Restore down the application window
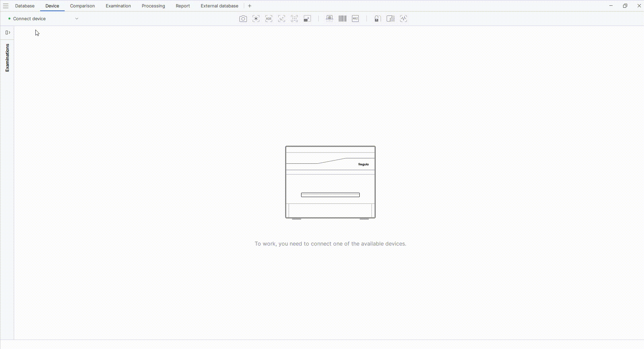Image resolution: width=644 pixels, height=349 pixels. point(625,6)
